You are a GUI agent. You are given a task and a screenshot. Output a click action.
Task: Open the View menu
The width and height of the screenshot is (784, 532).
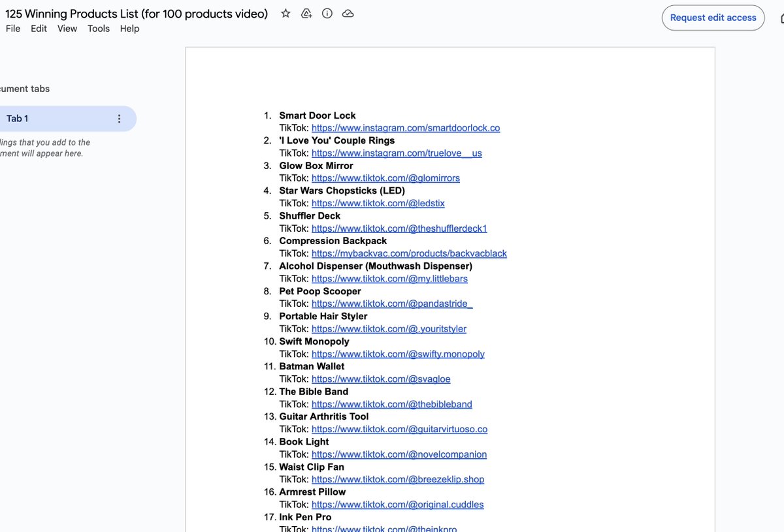coord(67,29)
